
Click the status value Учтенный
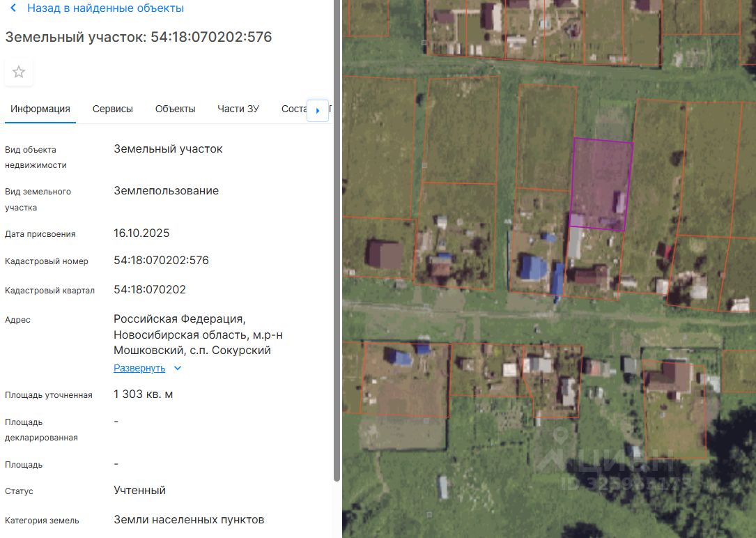click(x=140, y=491)
